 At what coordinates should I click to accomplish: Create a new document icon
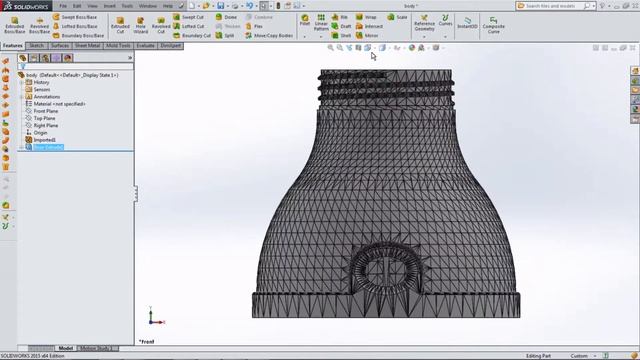coord(192,6)
